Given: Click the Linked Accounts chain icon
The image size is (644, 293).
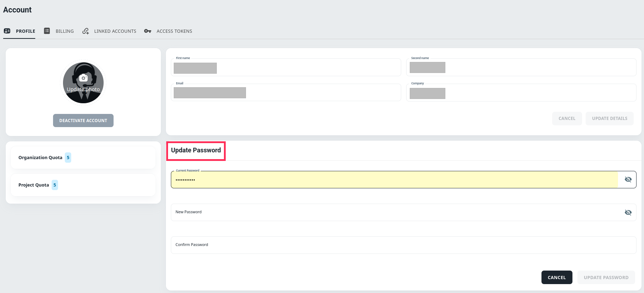Looking at the screenshot, I should point(85,31).
